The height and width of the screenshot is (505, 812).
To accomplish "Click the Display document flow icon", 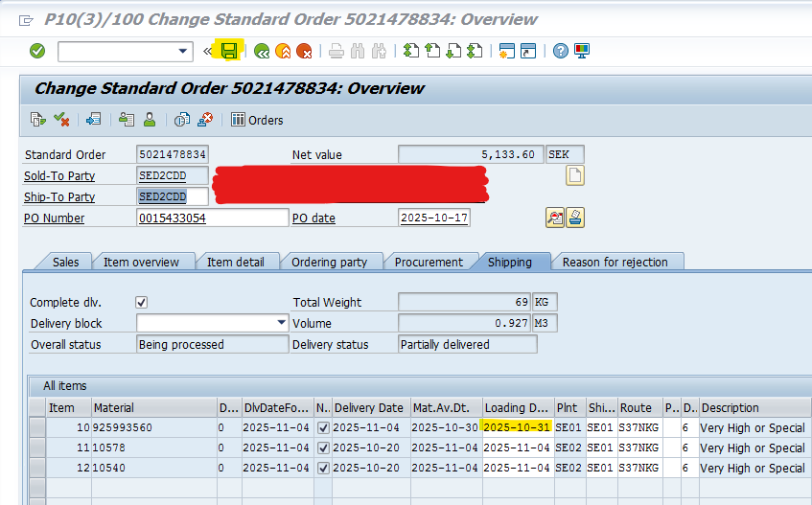I will [x=37, y=120].
